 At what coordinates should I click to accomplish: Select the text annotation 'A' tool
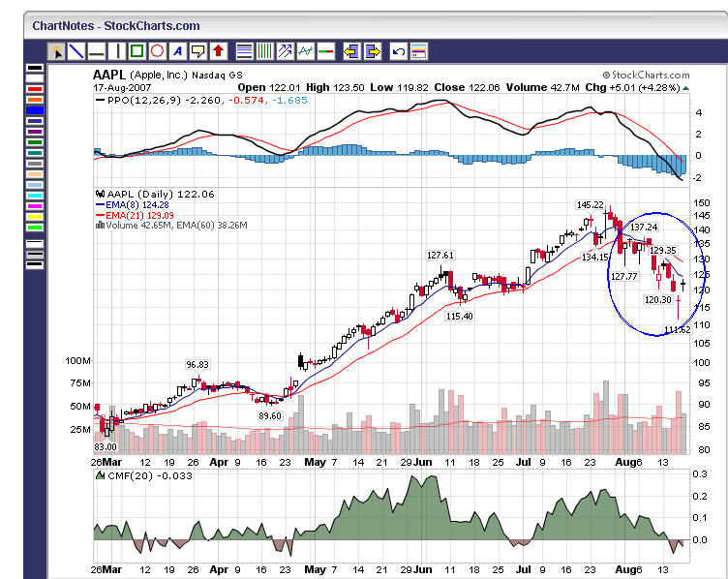coord(178,51)
